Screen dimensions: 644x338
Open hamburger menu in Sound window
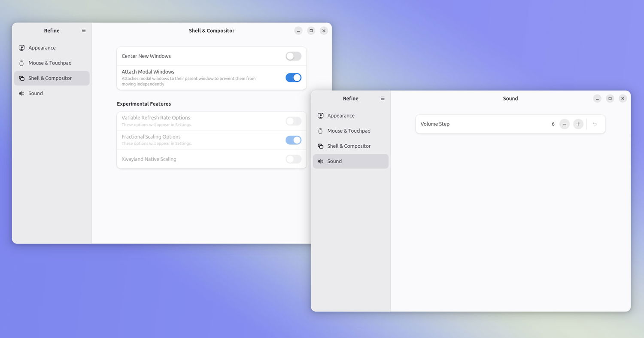(x=383, y=98)
